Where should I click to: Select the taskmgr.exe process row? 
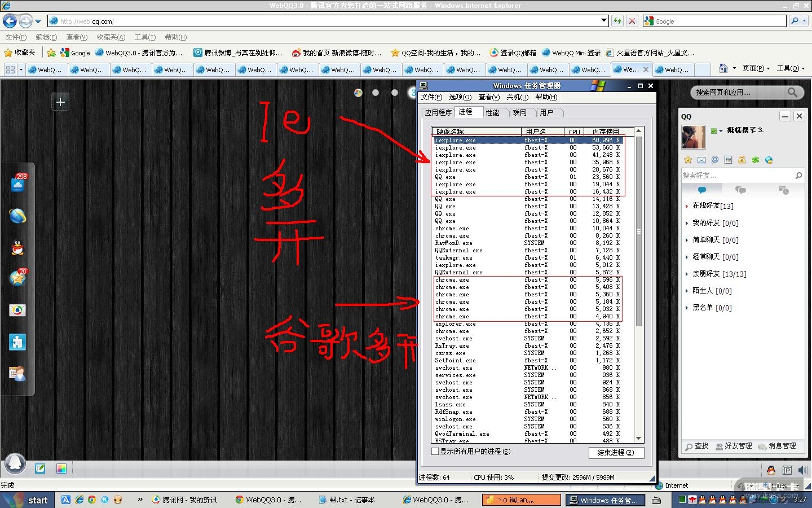526,258
